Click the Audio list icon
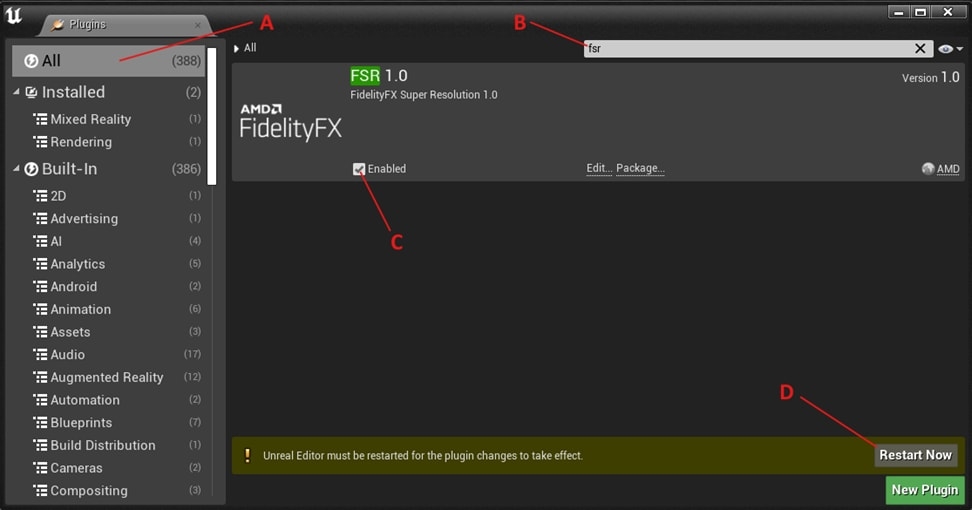Viewport: 972px width, 510px height. coord(40,354)
